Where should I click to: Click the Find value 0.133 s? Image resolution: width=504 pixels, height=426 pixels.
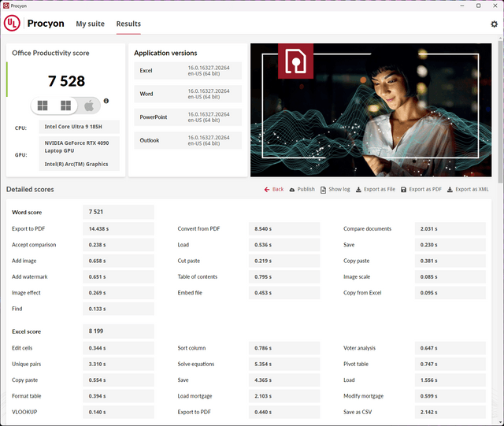click(x=118, y=309)
